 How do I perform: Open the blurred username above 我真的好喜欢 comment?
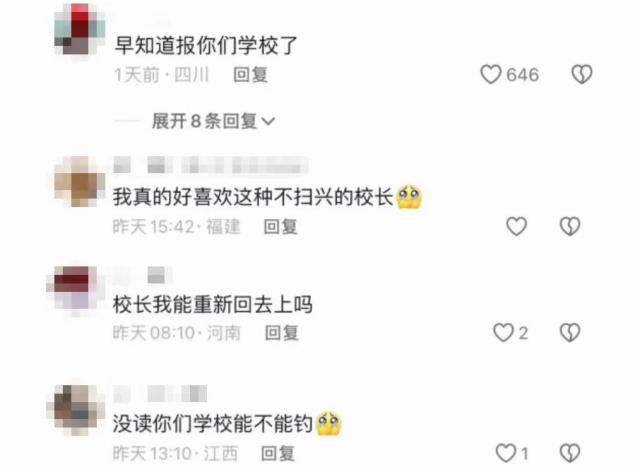click(x=210, y=165)
